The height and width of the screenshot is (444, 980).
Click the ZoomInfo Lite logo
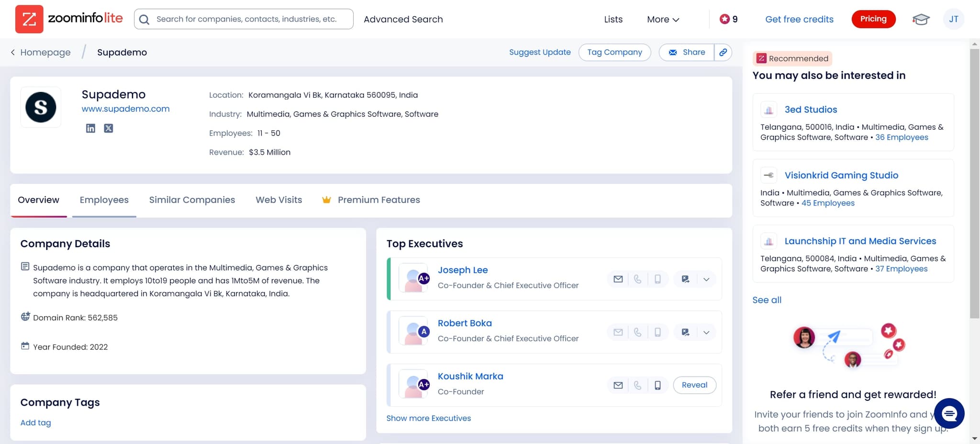(69, 19)
